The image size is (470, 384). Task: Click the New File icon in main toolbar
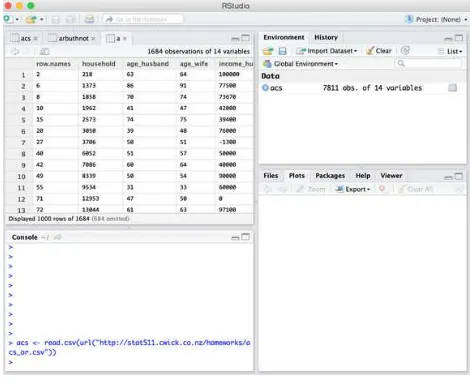pos(8,19)
